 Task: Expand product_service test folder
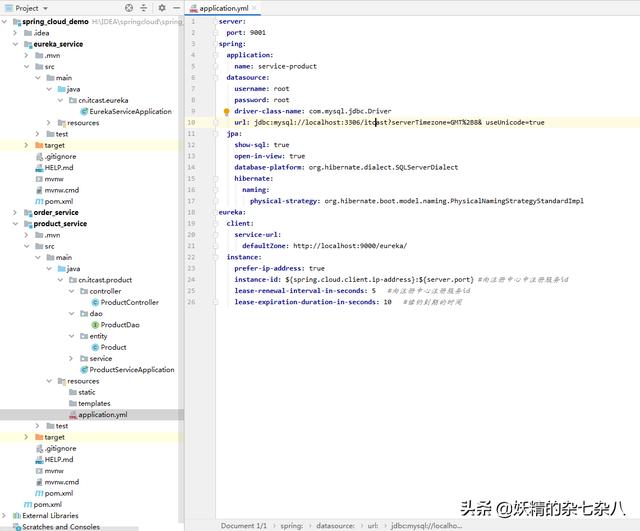point(38,426)
